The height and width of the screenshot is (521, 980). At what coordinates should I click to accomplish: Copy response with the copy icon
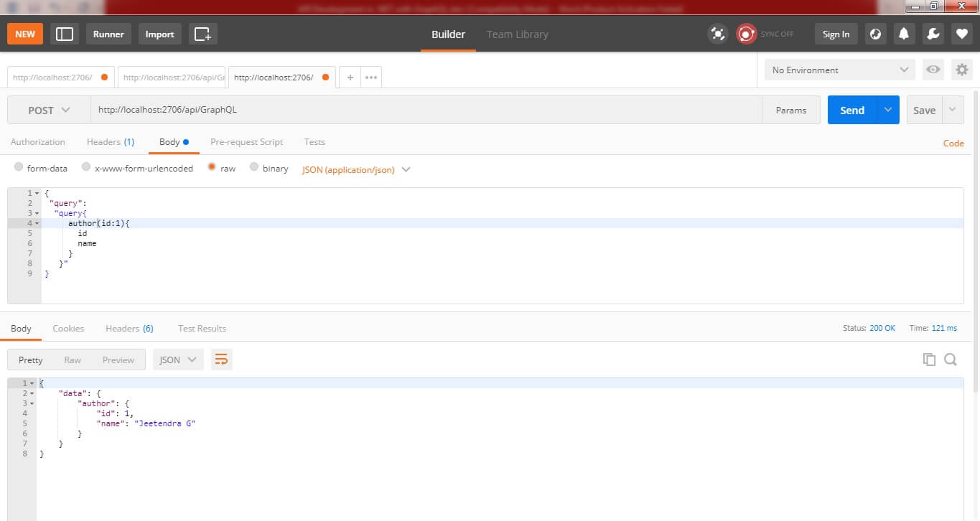(929, 360)
